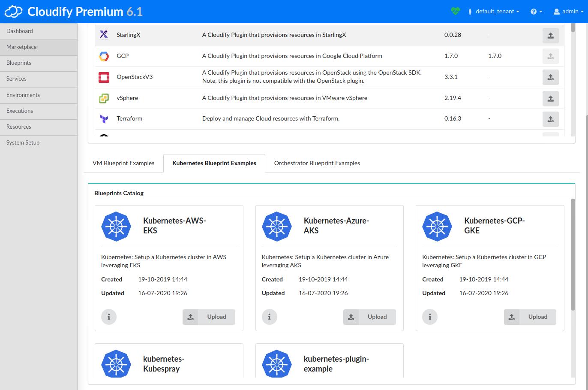Switch to the VM Blueprint Examples tab

(x=123, y=163)
